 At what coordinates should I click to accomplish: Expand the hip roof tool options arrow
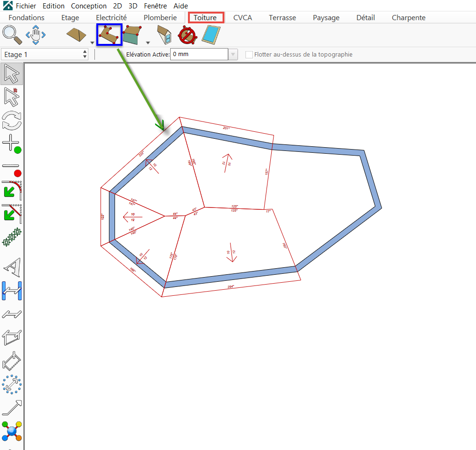tap(92, 43)
